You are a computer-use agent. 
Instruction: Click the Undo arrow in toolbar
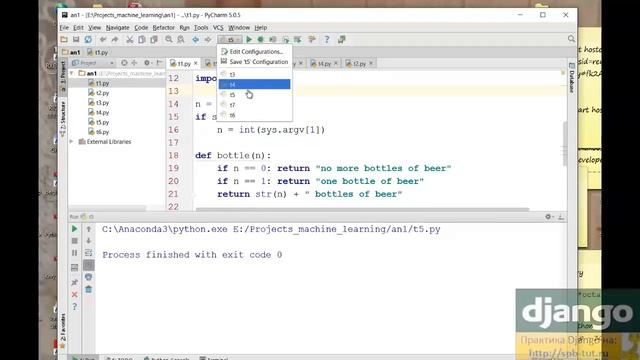[103, 40]
